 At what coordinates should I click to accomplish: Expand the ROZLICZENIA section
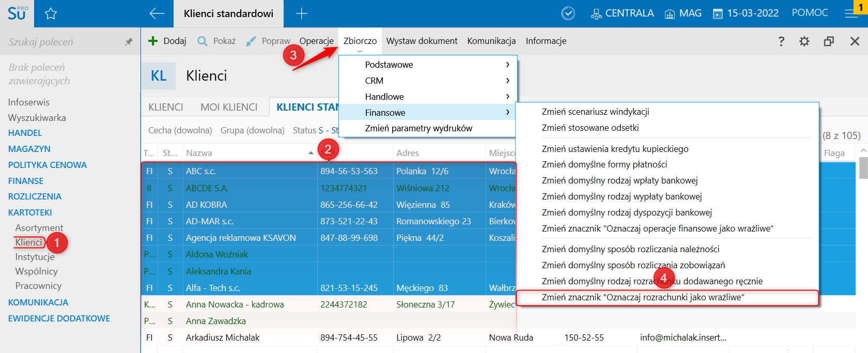[35, 196]
